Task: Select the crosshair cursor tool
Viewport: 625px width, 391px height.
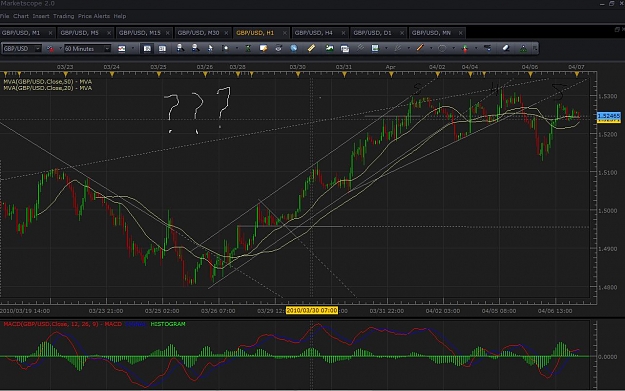Action: (x=226, y=48)
